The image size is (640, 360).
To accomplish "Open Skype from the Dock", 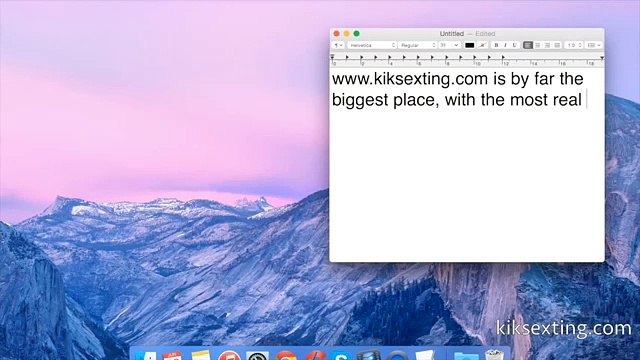I will [341, 355].
